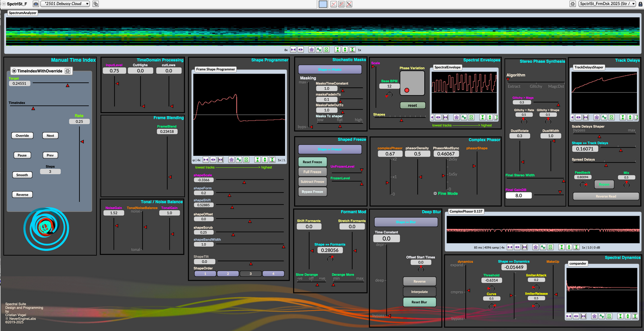Click the camera snapshot icon beside SpctrlSt_F
The width and height of the screenshot is (644, 331).
click(x=36, y=4)
